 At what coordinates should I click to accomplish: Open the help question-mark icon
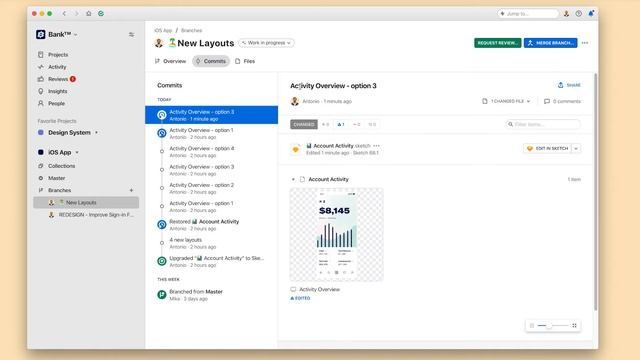pyautogui.click(x=578, y=13)
